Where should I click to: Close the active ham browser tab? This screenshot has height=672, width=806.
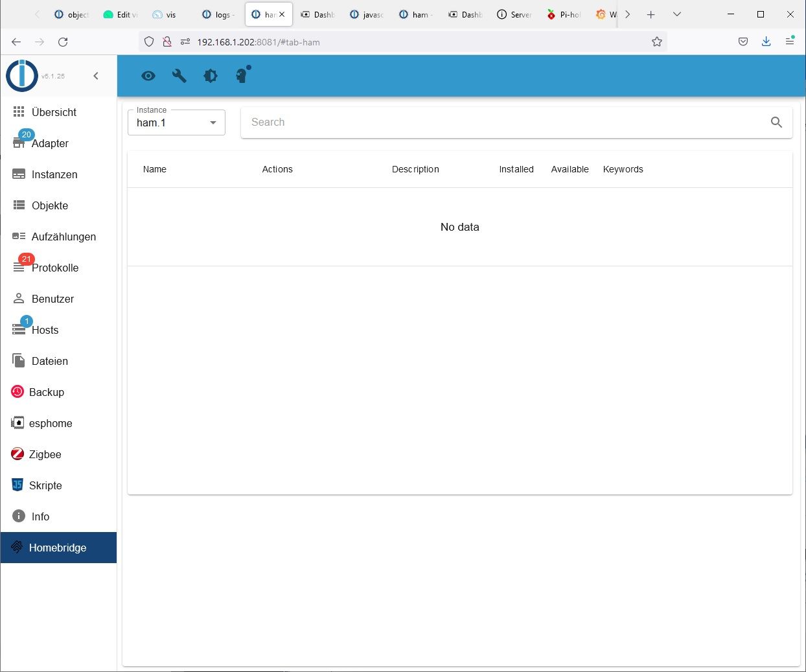[x=282, y=14]
